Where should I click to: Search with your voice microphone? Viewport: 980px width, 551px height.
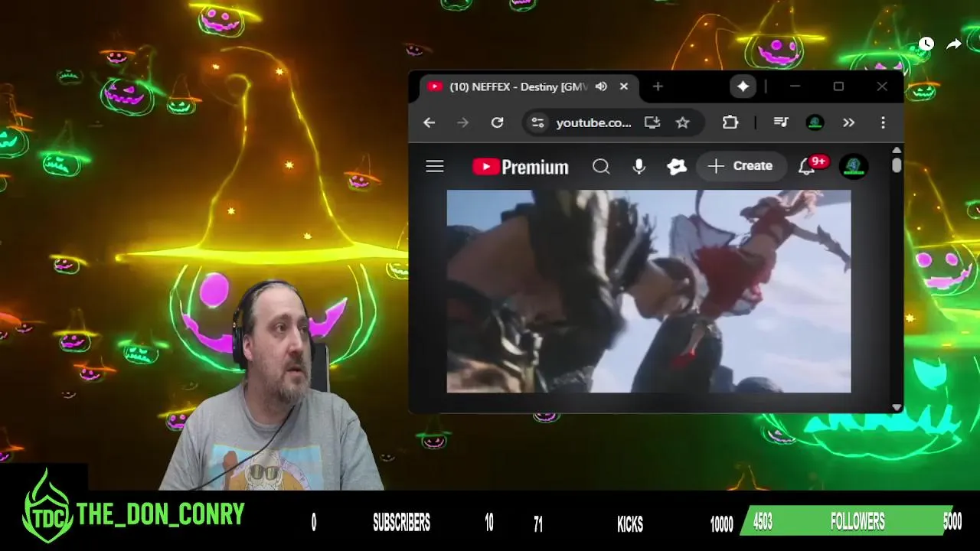click(x=639, y=166)
